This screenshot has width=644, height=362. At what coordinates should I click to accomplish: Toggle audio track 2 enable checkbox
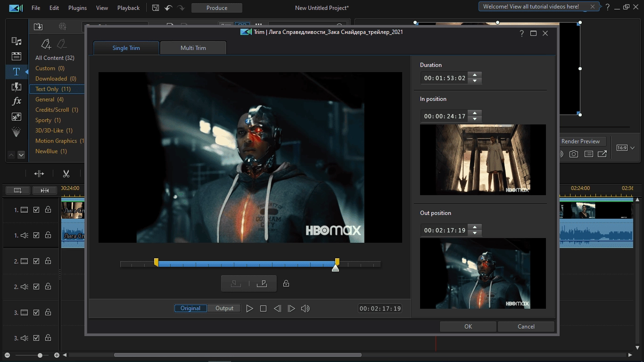[x=36, y=287]
